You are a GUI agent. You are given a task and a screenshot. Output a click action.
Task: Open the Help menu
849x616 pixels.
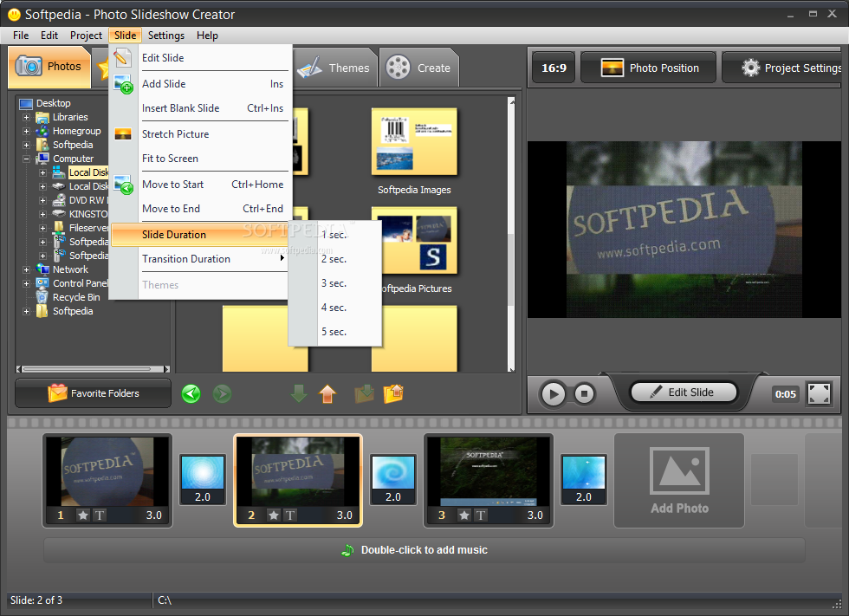point(207,36)
